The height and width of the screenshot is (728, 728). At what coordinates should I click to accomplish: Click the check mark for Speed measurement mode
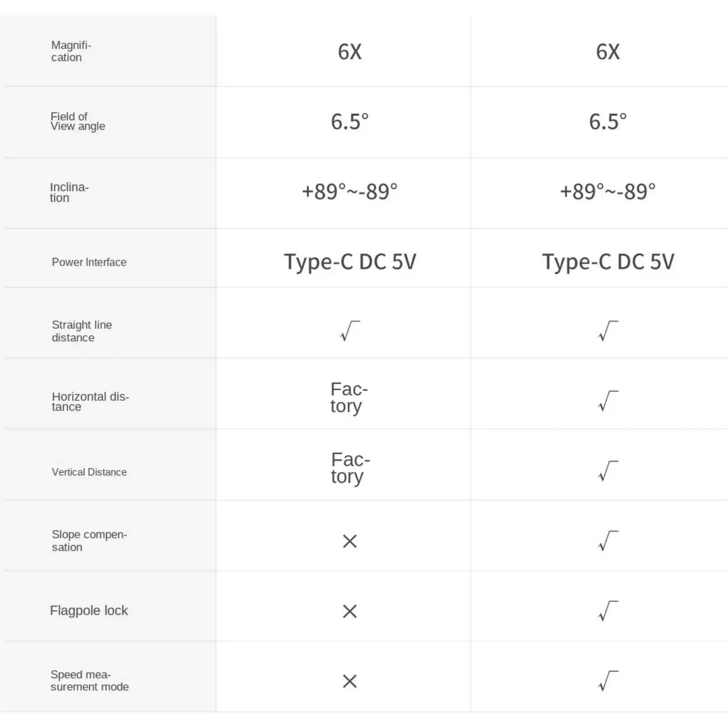coord(608,681)
